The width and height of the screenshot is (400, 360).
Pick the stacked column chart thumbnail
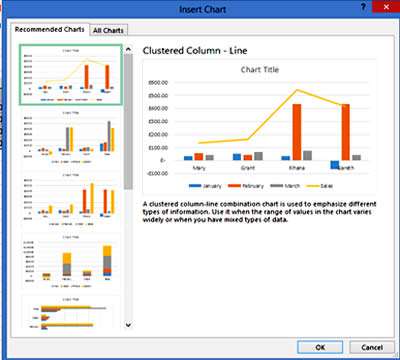pyautogui.click(x=71, y=261)
